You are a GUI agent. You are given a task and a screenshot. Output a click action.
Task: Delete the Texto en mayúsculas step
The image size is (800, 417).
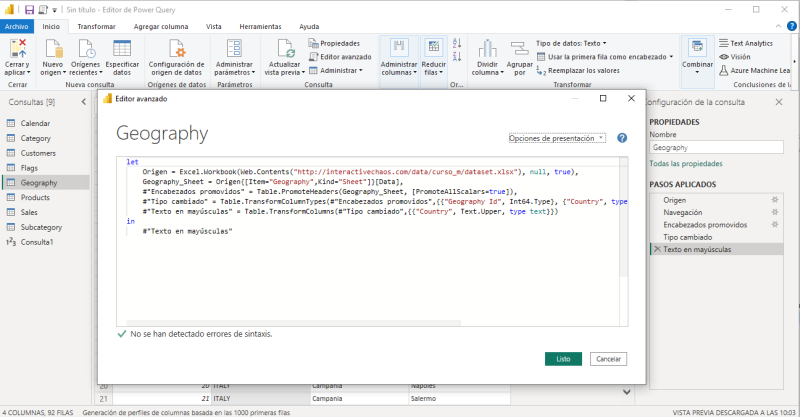coord(657,249)
